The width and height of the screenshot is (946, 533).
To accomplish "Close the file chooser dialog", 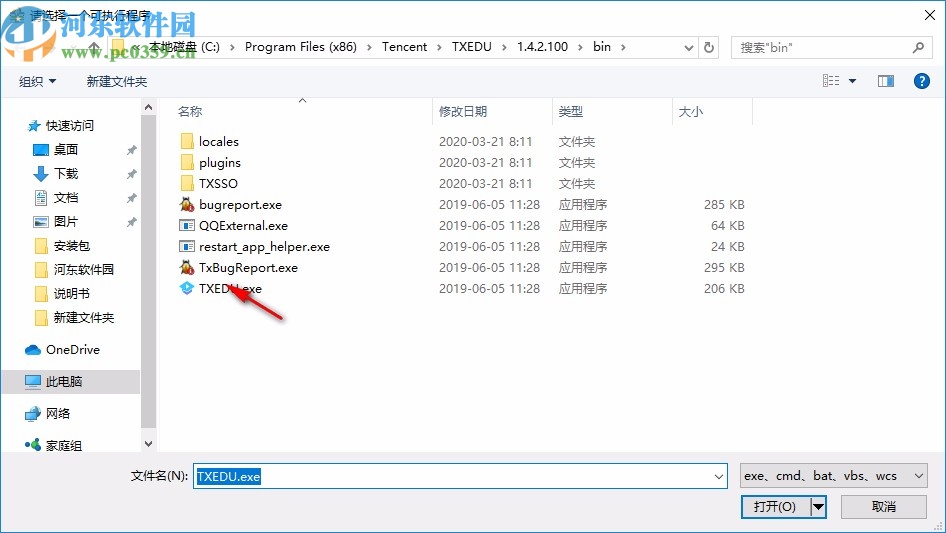I will click(x=930, y=15).
